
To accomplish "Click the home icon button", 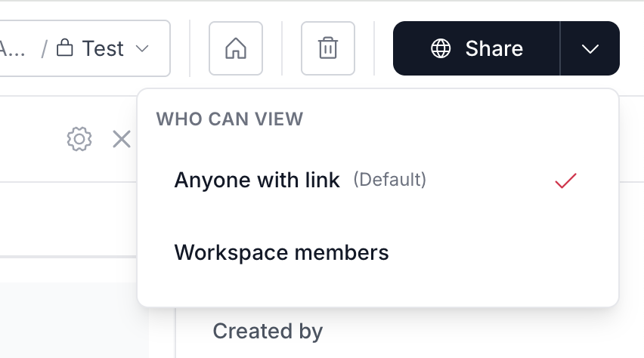I will [x=236, y=49].
